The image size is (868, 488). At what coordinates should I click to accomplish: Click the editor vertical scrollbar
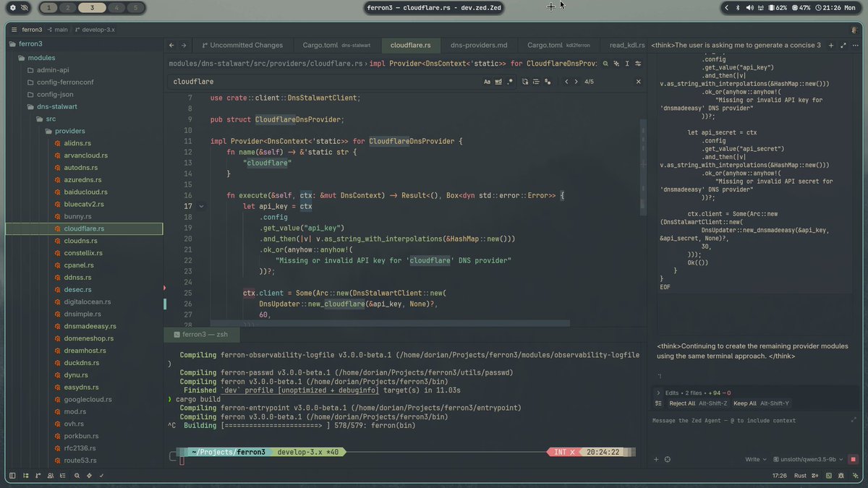point(642,166)
